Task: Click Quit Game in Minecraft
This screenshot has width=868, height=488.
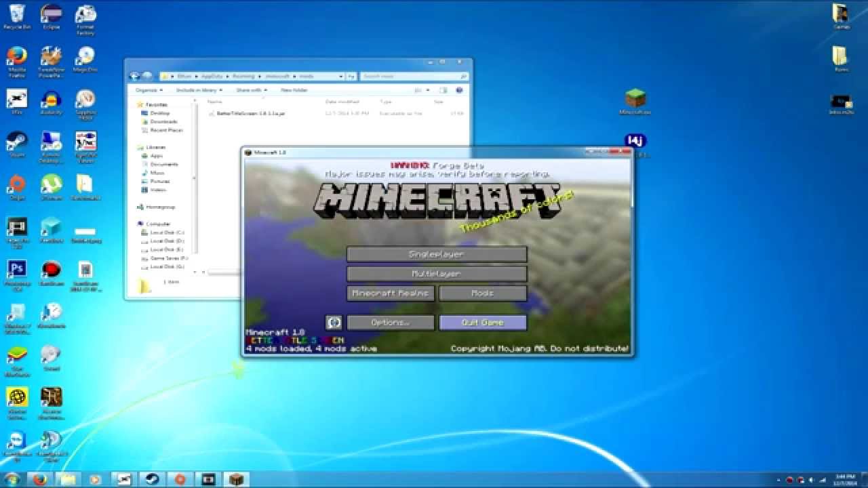Action: click(483, 323)
